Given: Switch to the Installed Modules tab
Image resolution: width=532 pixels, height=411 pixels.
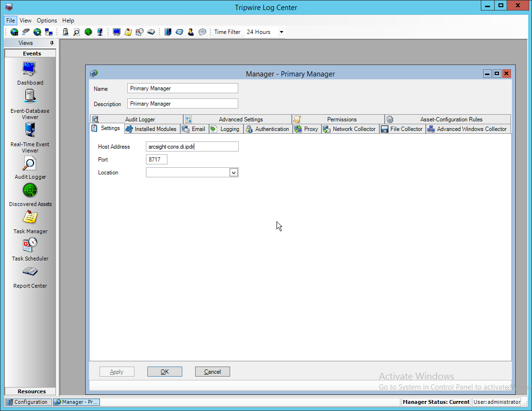Looking at the screenshot, I should coord(152,129).
